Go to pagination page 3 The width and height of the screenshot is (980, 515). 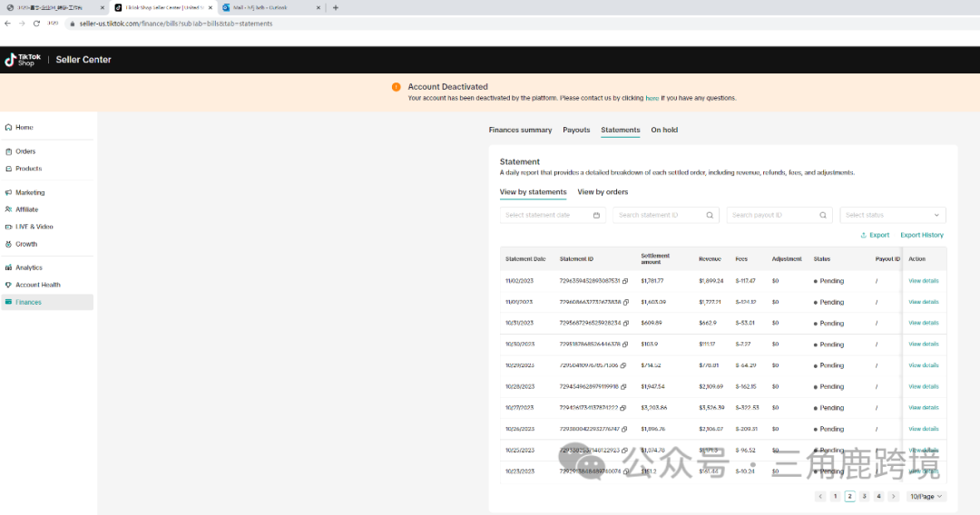865,497
